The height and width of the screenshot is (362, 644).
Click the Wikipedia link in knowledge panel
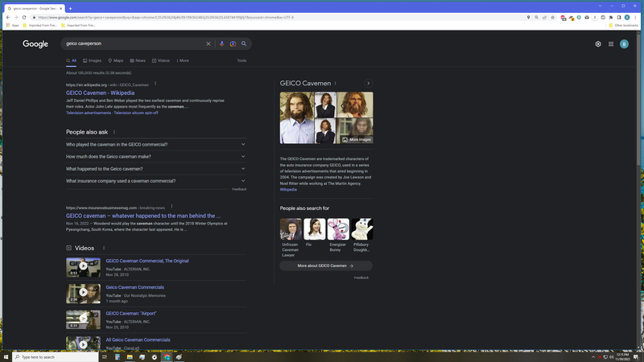288,190
